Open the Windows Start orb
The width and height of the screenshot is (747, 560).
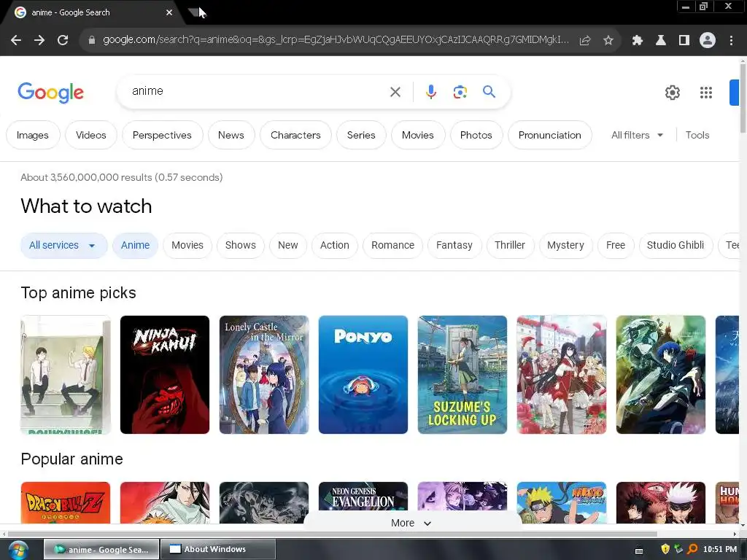tap(18, 550)
